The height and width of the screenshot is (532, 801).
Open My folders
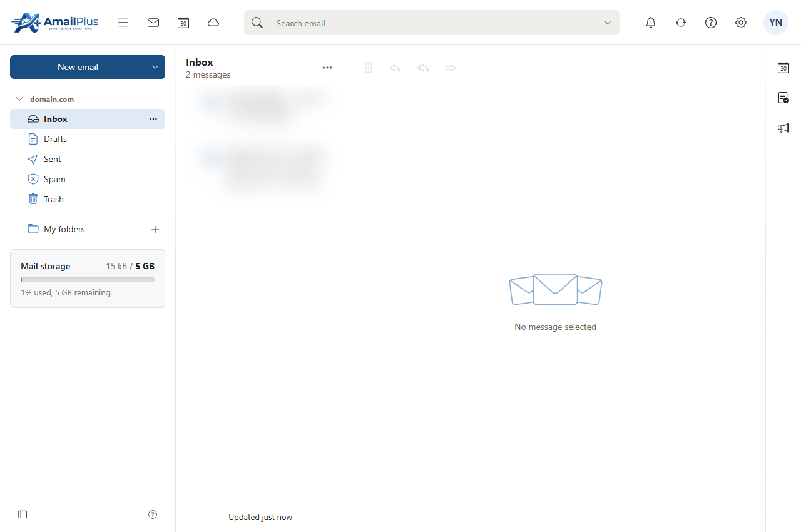pos(64,229)
